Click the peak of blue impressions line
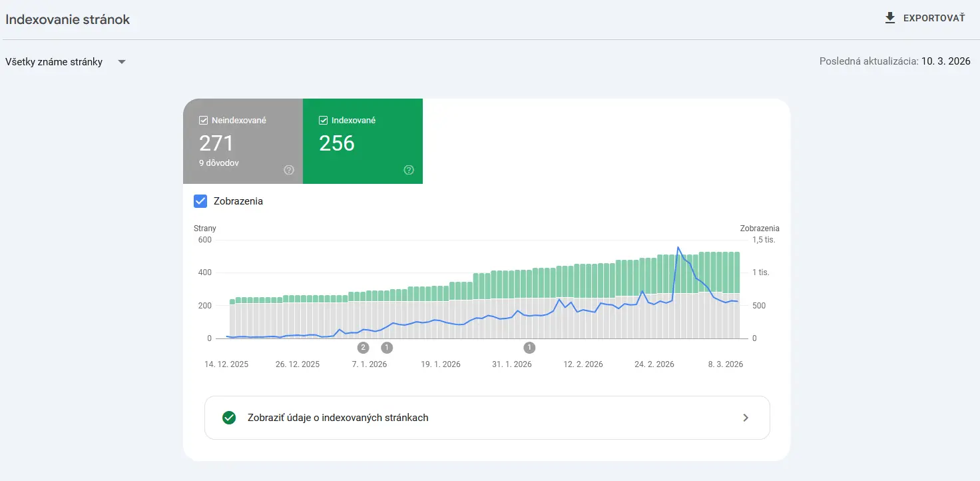Image resolution: width=980 pixels, height=481 pixels. (x=678, y=248)
